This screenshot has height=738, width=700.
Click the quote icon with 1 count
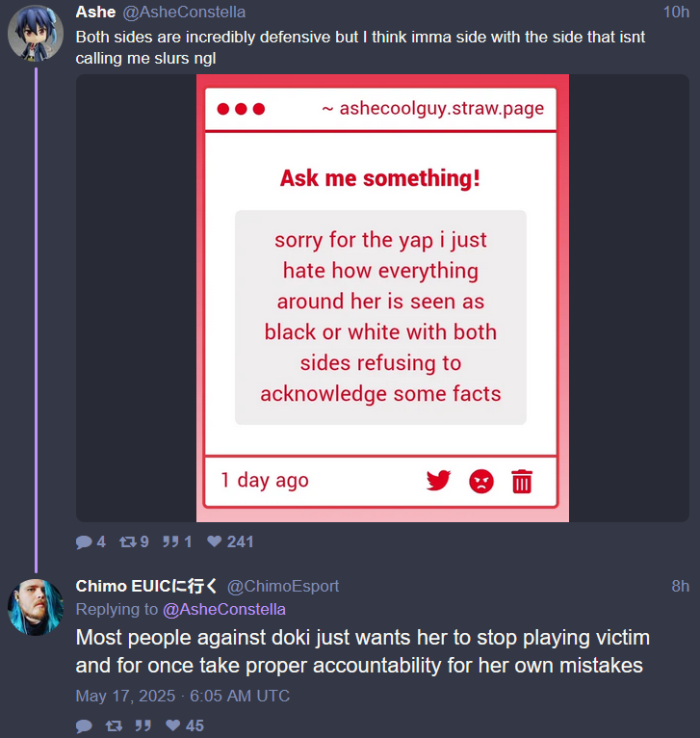[x=170, y=542]
